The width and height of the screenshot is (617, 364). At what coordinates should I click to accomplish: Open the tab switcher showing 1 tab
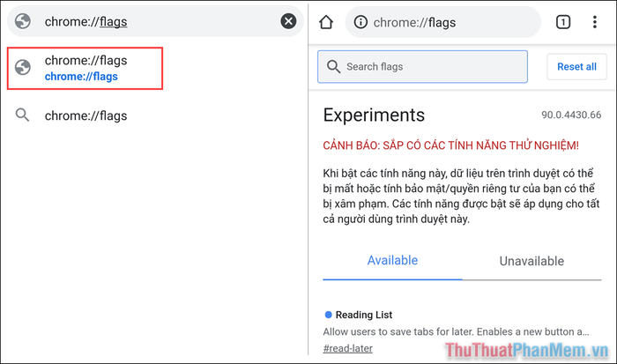tap(563, 22)
